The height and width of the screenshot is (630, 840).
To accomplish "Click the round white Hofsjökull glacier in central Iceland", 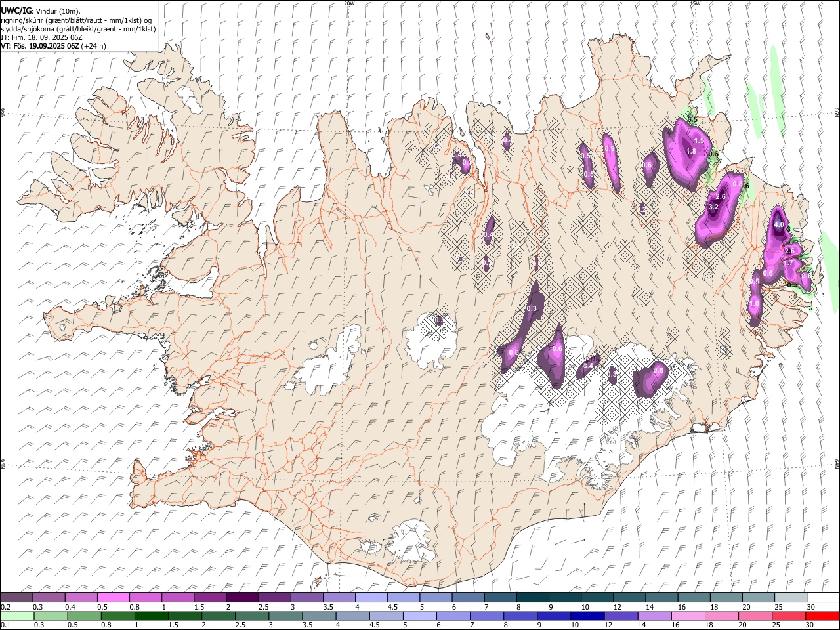I will click(x=431, y=339).
